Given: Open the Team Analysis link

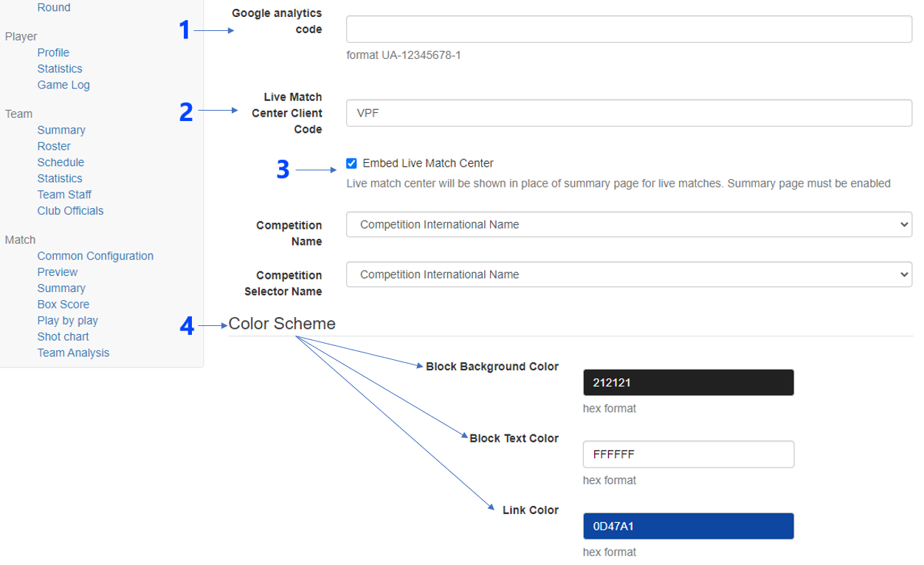Looking at the screenshot, I should point(73,353).
